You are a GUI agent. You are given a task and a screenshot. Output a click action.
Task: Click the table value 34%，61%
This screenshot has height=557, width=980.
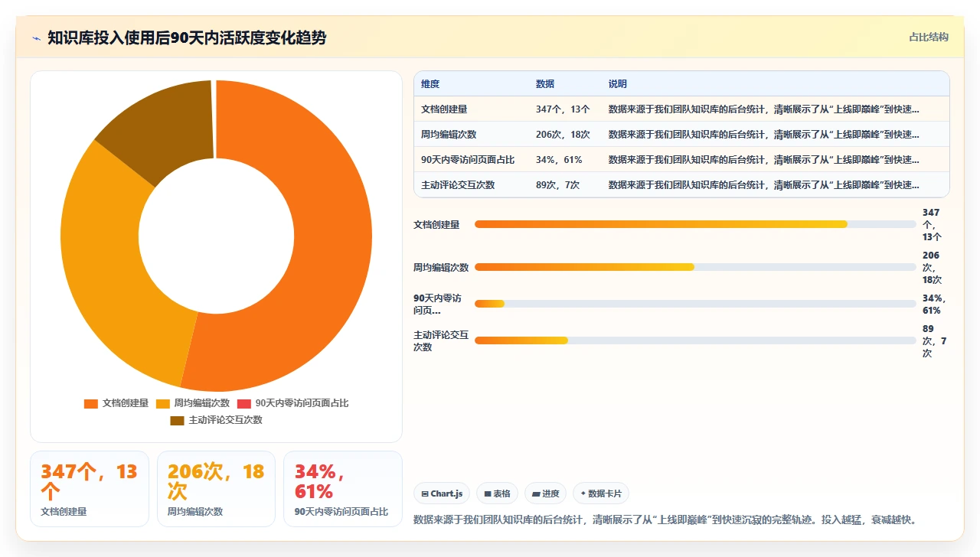pyautogui.click(x=559, y=159)
